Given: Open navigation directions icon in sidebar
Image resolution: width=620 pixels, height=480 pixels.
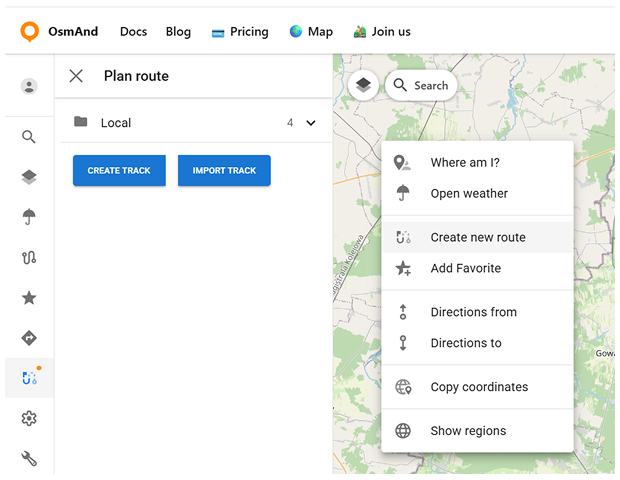Looking at the screenshot, I should click(29, 338).
